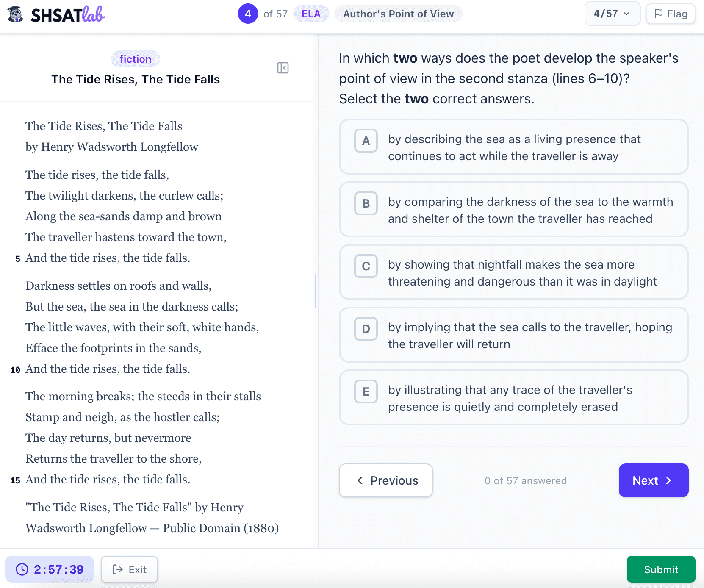Click the question number 4 badge
This screenshot has width=704, height=588.
[x=248, y=14]
